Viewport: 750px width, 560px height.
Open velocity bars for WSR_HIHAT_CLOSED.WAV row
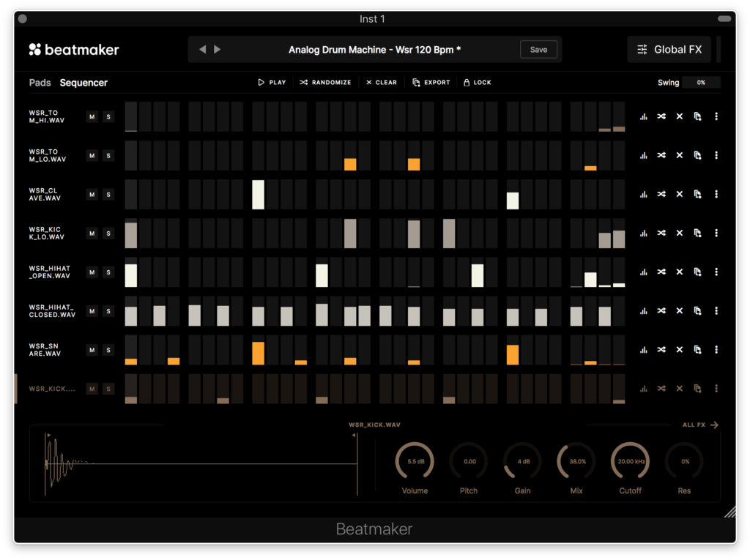[x=643, y=311]
